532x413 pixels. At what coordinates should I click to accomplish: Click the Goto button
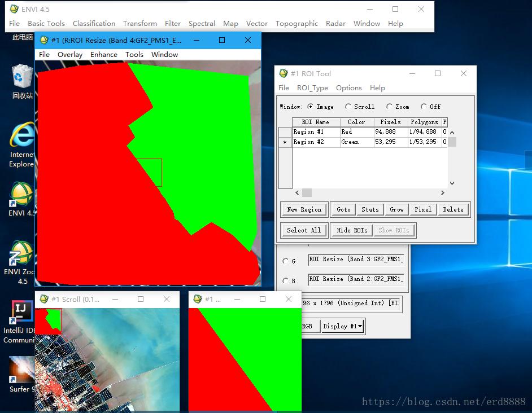(x=343, y=209)
